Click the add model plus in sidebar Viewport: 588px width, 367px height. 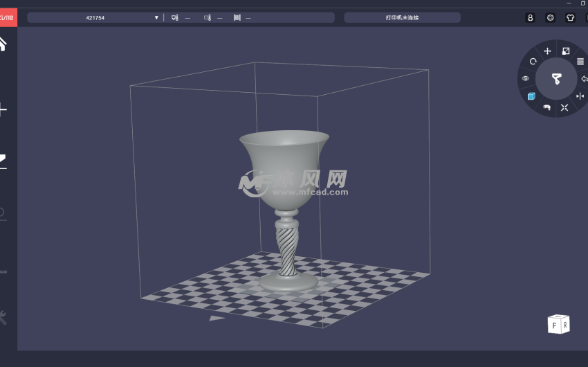tap(3, 109)
